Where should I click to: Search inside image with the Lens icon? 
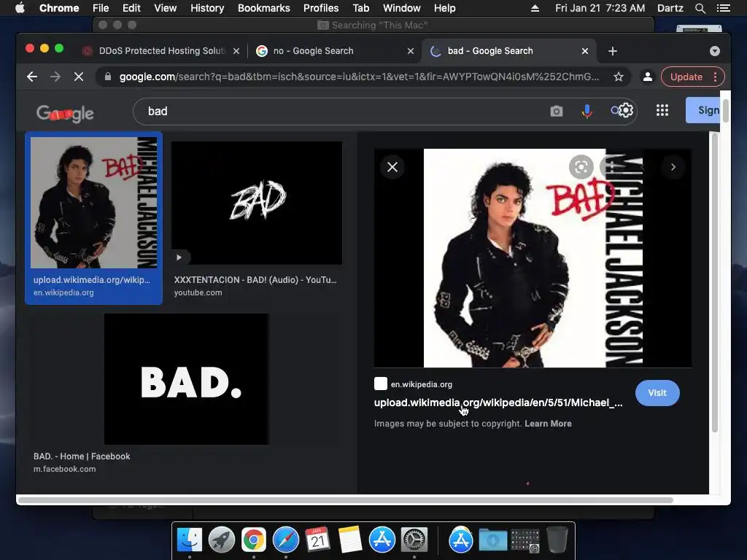(581, 167)
